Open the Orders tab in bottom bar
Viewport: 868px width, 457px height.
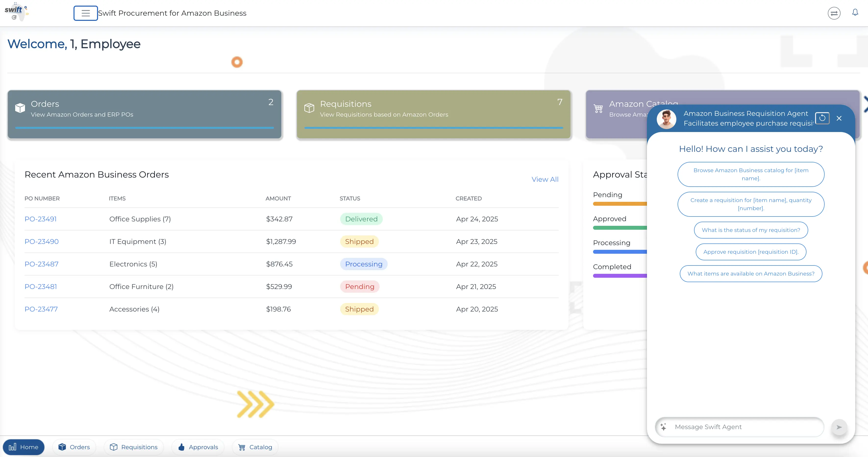pos(74,447)
